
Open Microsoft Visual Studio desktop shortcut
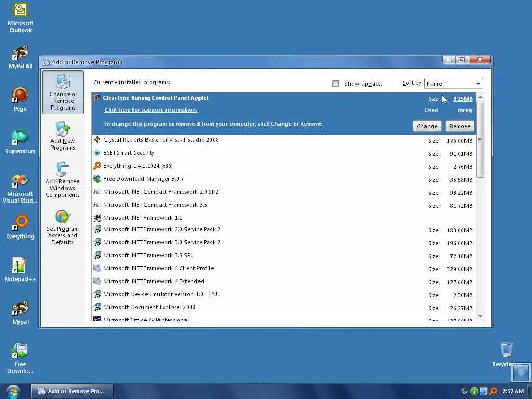tap(20, 189)
